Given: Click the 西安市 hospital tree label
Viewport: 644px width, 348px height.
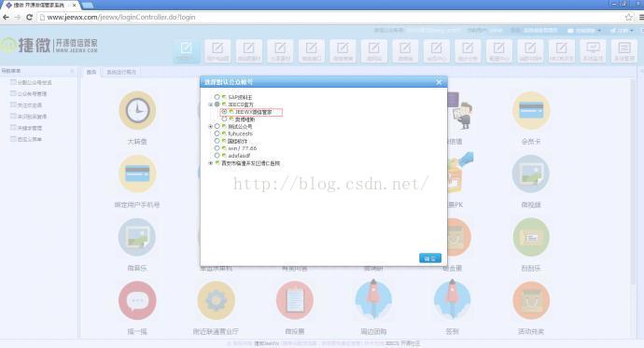Looking at the screenshot, I should click(250, 163).
